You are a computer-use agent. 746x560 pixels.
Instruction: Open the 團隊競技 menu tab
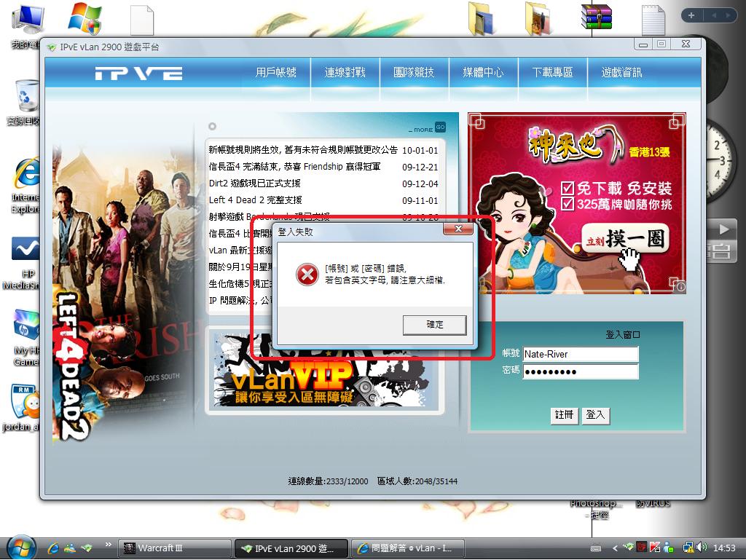coord(414,72)
